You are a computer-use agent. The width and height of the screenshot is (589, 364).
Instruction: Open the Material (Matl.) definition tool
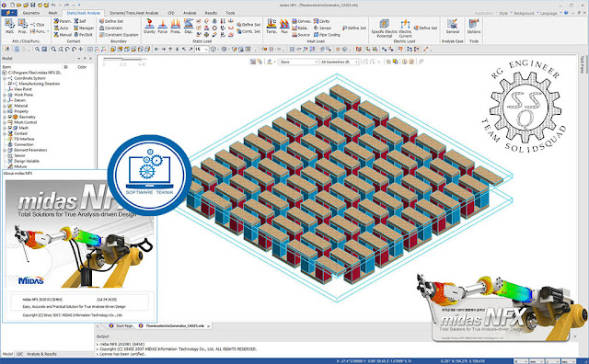[x=9, y=27]
